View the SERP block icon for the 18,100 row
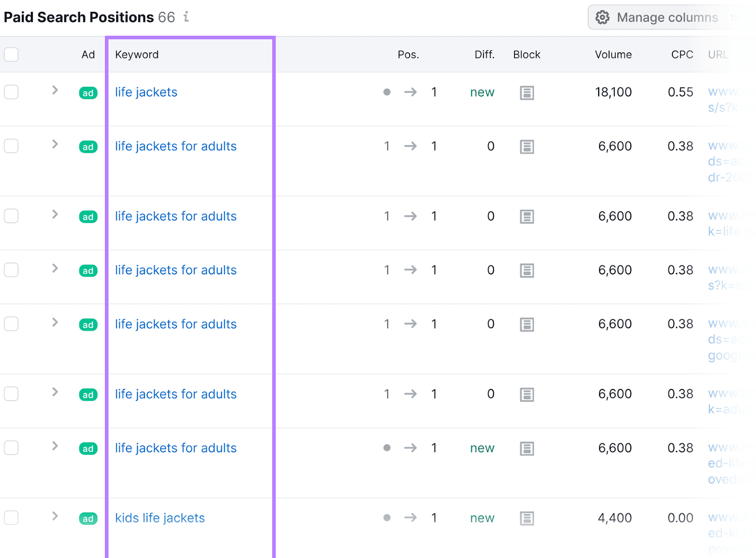The width and height of the screenshot is (756, 558). (x=527, y=93)
